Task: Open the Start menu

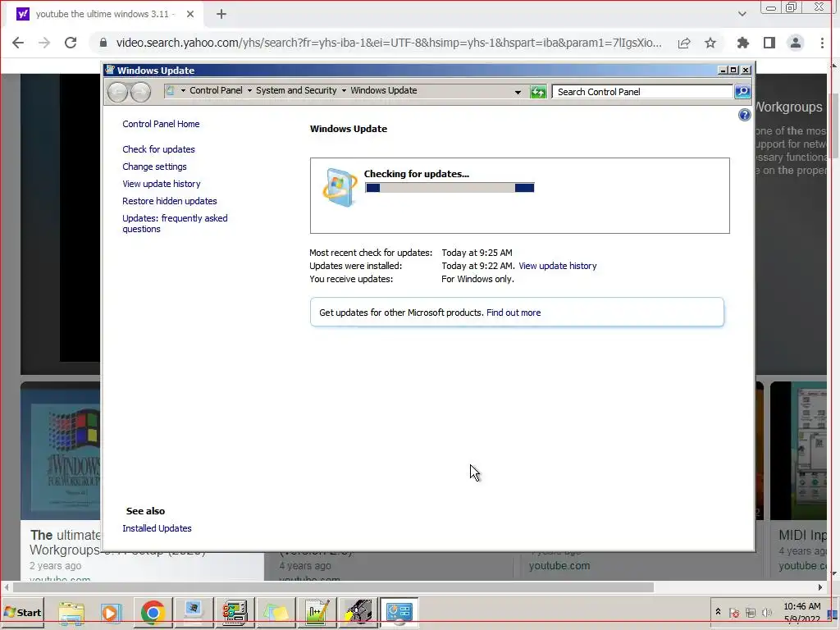Action: click(22, 612)
